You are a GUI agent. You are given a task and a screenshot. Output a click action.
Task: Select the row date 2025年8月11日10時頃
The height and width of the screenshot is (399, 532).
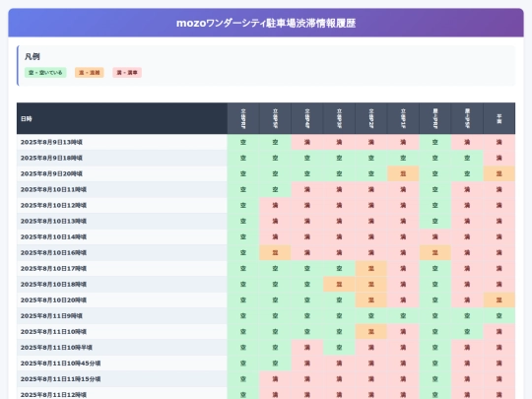(x=53, y=331)
